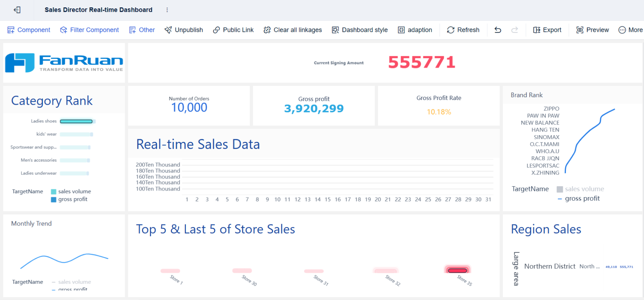Open the three-dot menu beside dashboard title
644x300 pixels.
(x=167, y=10)
